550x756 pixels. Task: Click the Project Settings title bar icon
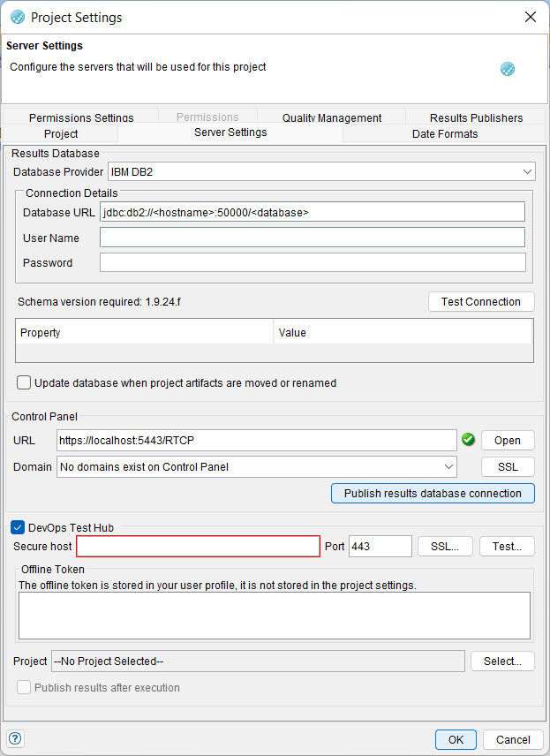tap(16, 17)
